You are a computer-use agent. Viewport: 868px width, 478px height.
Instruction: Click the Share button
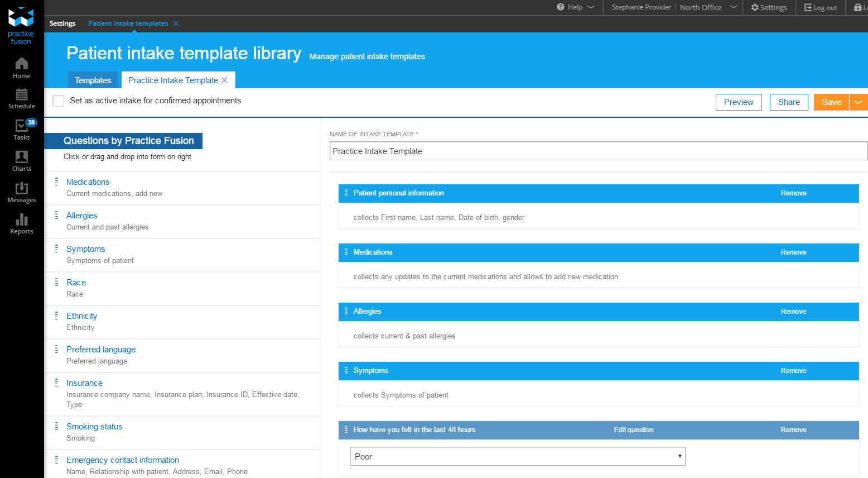click(x=789, y=102)
